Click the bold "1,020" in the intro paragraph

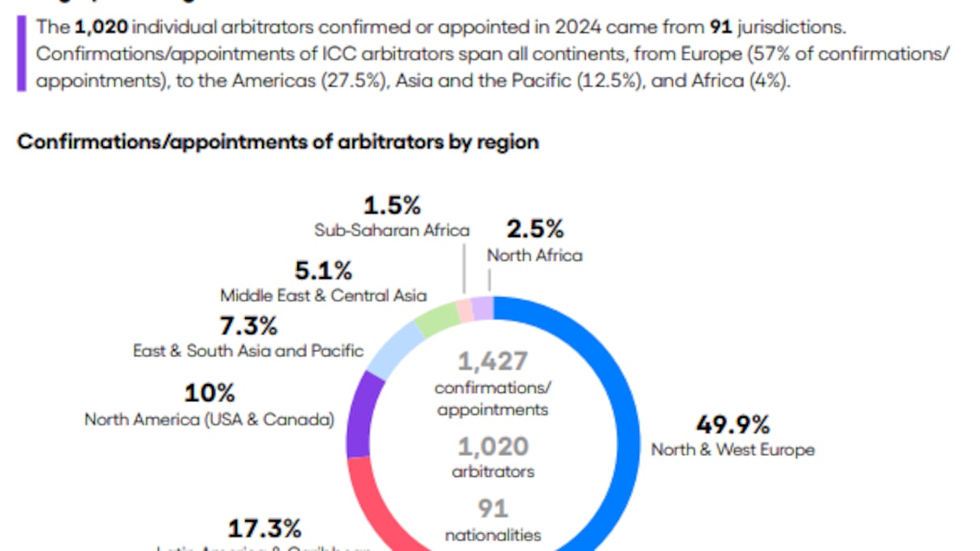(100, 27)
